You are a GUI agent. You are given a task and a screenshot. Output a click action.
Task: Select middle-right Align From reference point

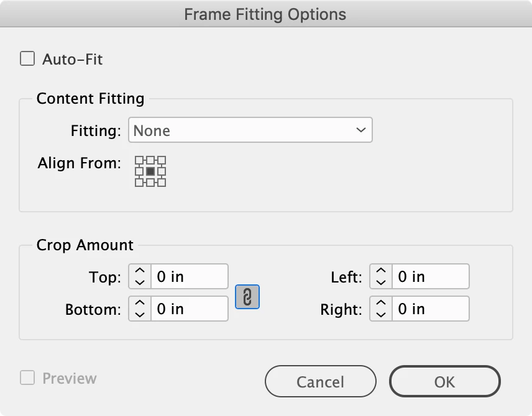pyautogui.click(x=162, y=171)
